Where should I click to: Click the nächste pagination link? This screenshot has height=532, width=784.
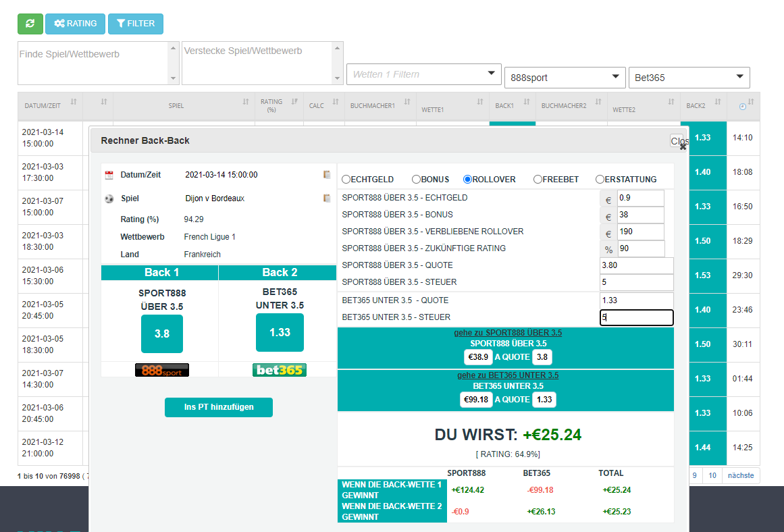(x=741, y=475)
